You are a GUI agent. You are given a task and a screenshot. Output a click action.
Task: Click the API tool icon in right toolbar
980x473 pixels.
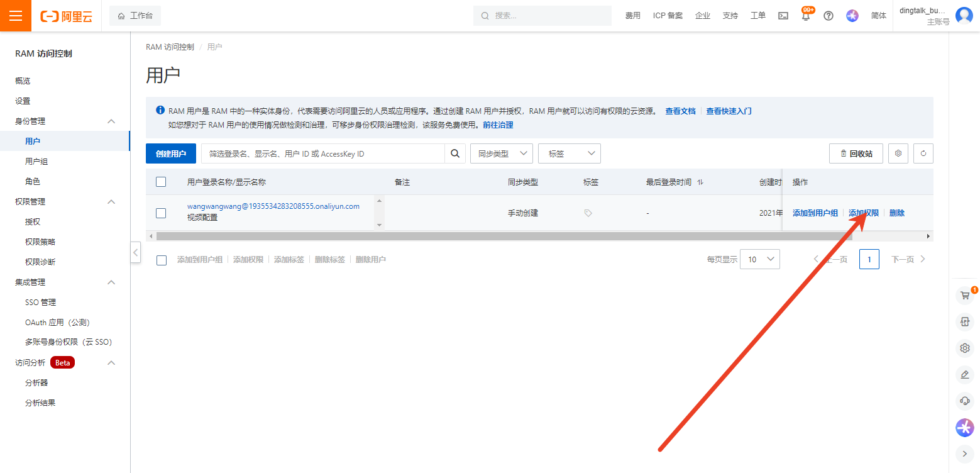(x=965, y=321)
